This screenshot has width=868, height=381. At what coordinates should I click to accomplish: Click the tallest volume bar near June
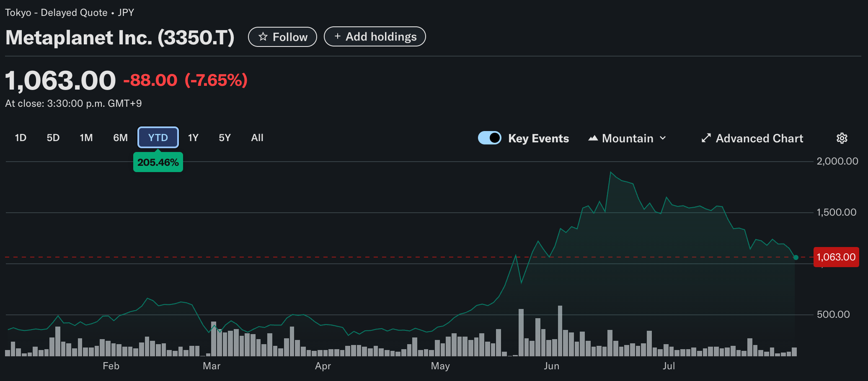[x=560, y=331]
